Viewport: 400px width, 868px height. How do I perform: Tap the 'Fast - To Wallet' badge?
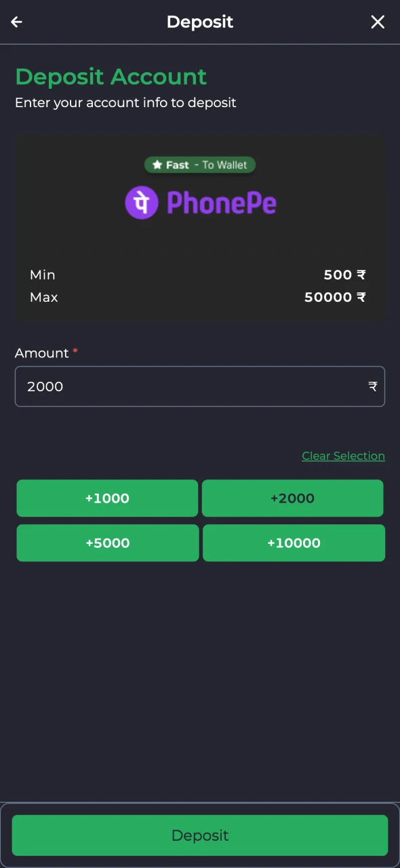click(200, 165)
